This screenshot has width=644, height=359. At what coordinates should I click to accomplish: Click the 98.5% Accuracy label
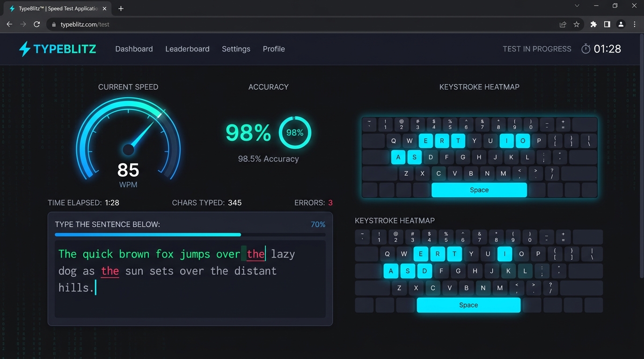268,159
